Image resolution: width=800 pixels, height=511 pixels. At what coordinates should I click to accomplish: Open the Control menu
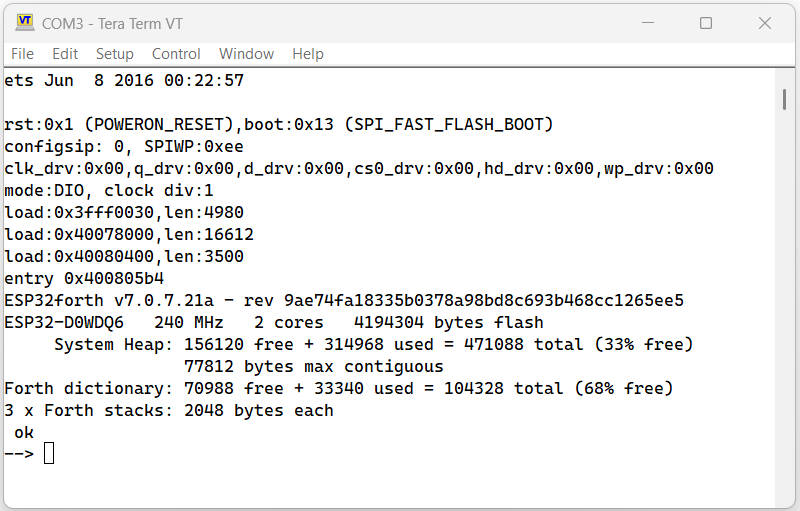[x=176, y=54]
